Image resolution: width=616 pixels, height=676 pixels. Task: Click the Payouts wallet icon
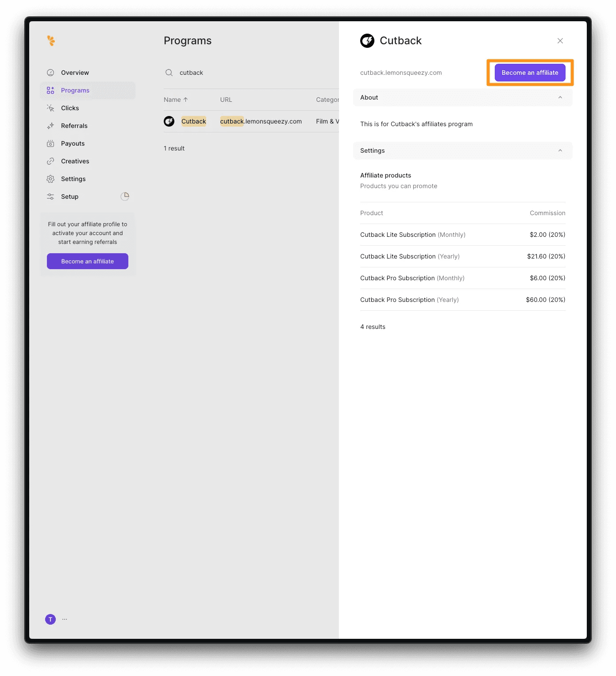[x=50, y=143]
